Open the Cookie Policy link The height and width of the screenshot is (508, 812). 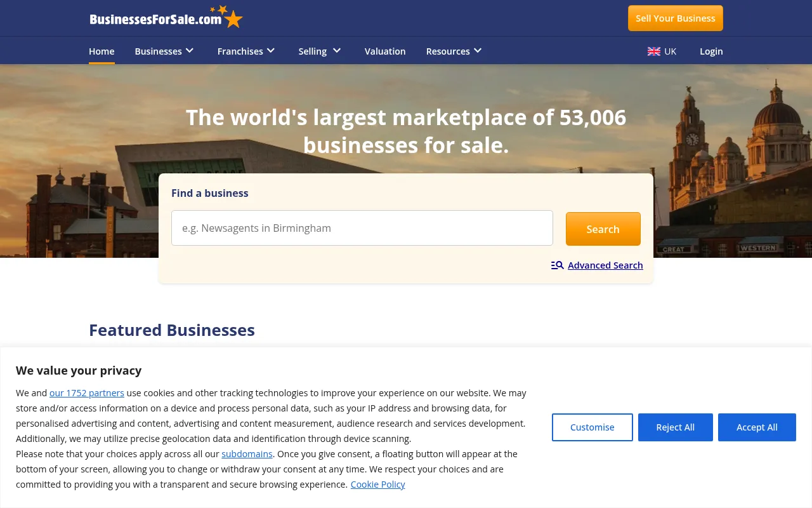pyautogui.click(x=378, y=485)
